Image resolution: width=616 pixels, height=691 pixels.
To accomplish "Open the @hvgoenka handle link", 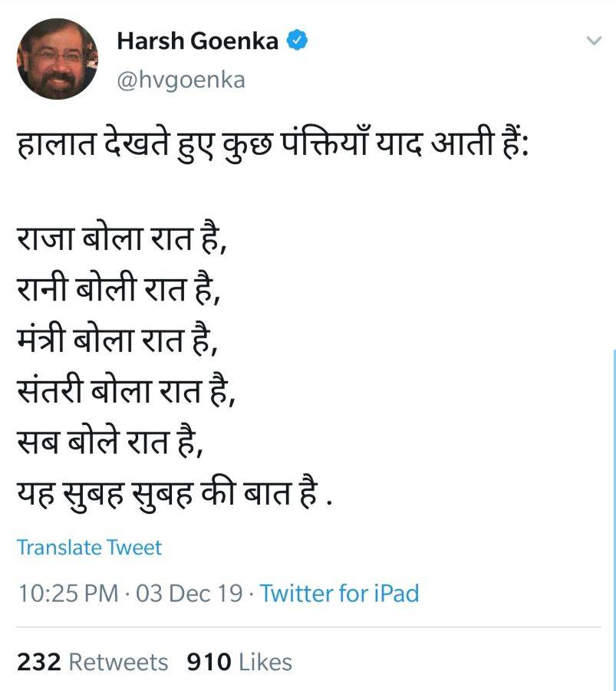I will point(180,79).
